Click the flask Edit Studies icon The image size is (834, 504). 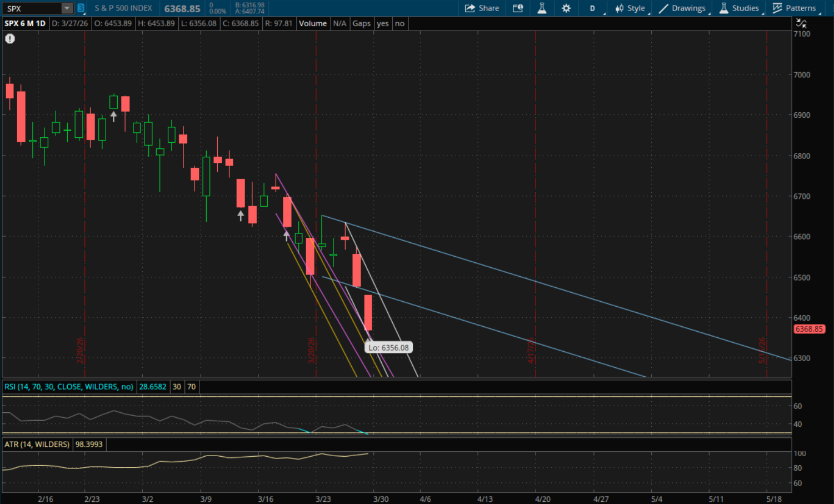(x=542, y=8)
